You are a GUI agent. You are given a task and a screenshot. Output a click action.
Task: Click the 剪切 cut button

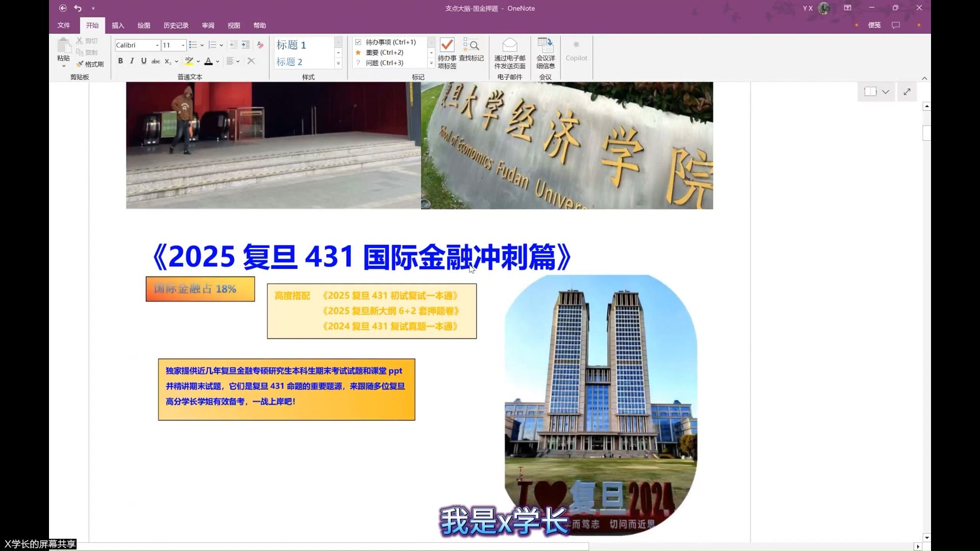(x=87, y=41)
